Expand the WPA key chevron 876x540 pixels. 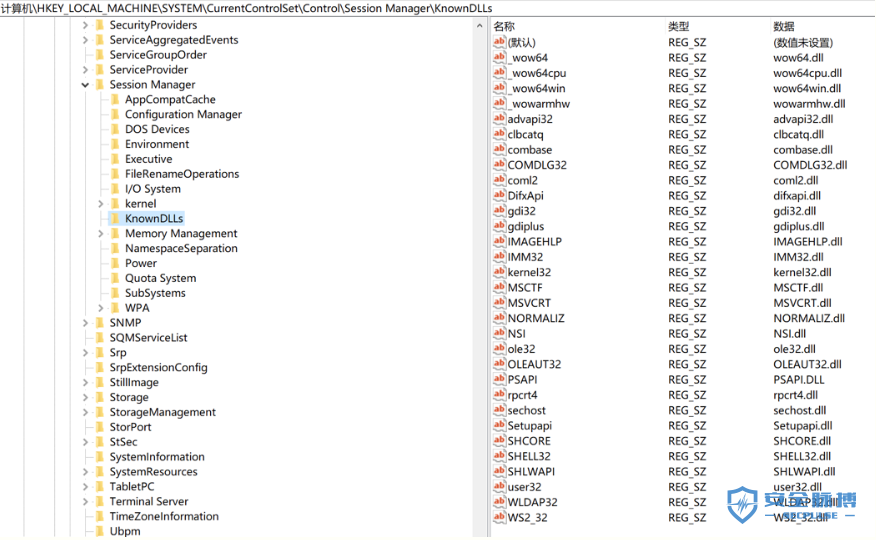click(101, 308)
